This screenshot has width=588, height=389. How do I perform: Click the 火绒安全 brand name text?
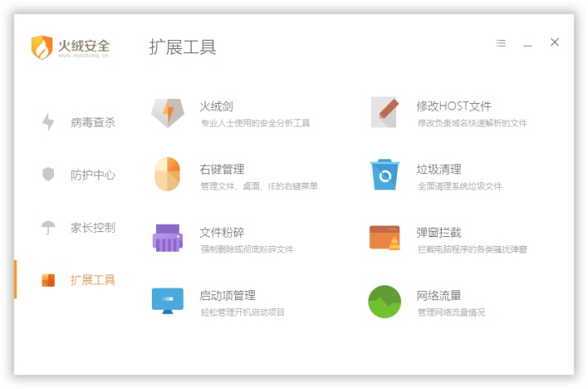point(84,46)
